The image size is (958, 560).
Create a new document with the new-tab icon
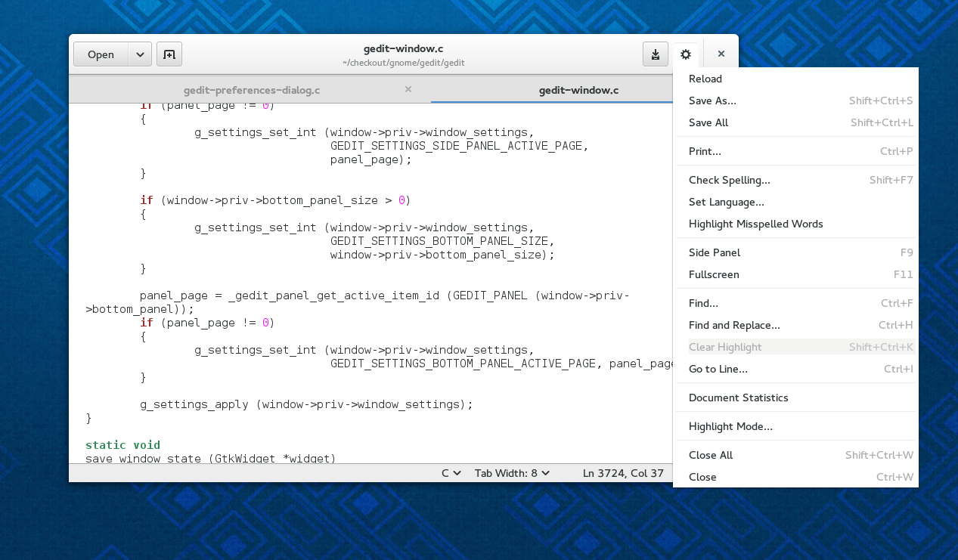click(169, 54)
